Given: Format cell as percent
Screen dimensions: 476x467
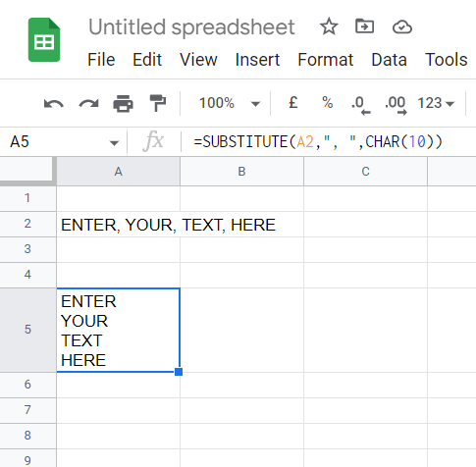Looking at the screenshot, I should (x=328, y=103).
